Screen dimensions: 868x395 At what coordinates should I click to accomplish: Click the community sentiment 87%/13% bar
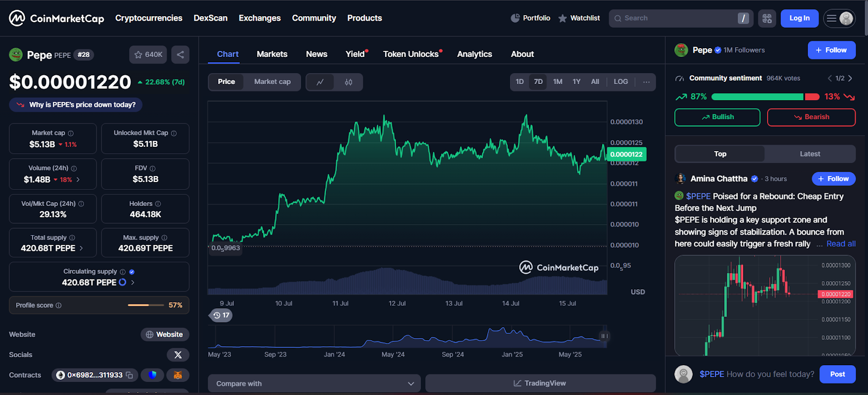[765, 97]
